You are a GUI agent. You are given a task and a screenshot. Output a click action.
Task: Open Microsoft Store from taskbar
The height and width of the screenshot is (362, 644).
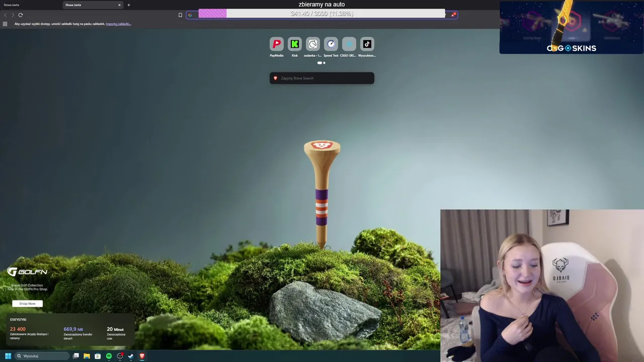click(x=98, y=356)
